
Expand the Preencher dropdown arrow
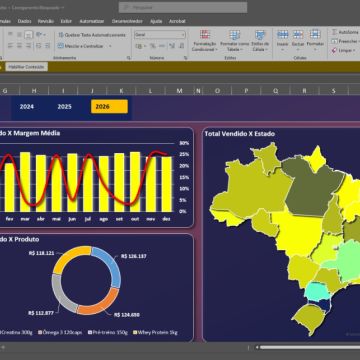coord(358,41)
